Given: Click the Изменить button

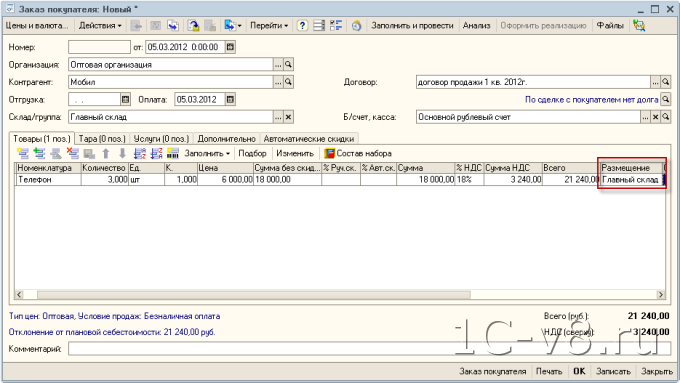Looking at the screenshot, I should tap(295, 153).
